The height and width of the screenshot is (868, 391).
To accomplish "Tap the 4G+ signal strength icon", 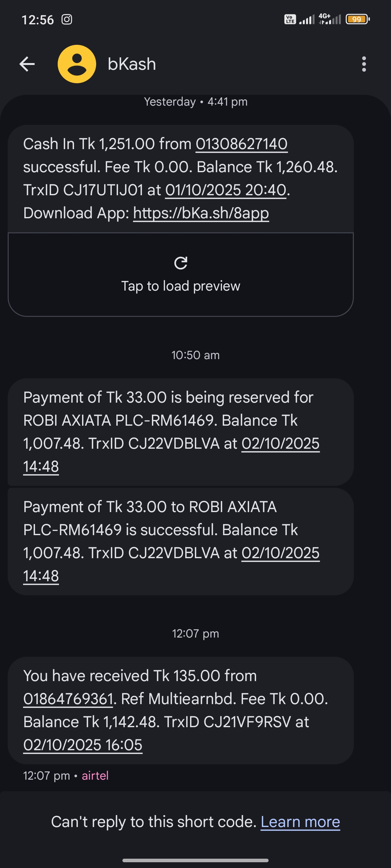I will coord(330,19).
